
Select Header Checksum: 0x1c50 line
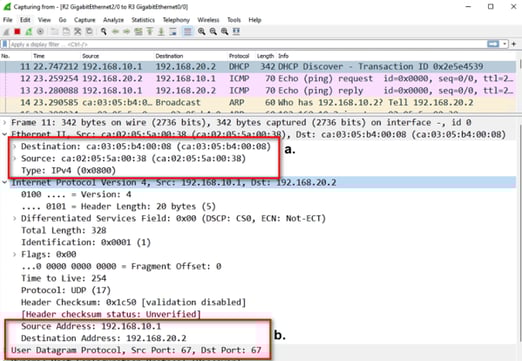point(133,302)
